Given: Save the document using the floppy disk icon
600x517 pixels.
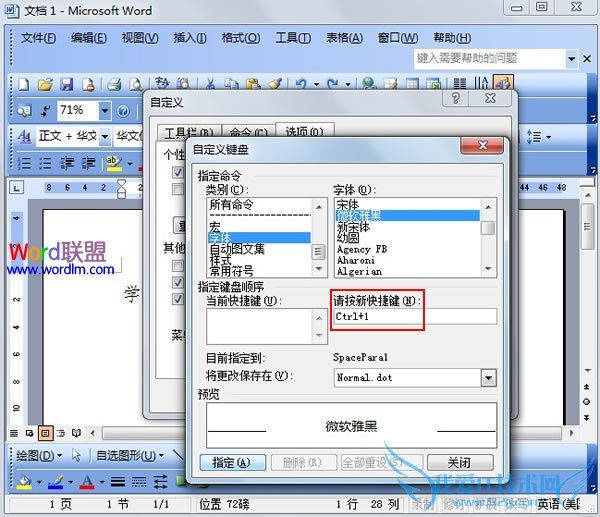Looking at the screenshot, I should (67, 84).
